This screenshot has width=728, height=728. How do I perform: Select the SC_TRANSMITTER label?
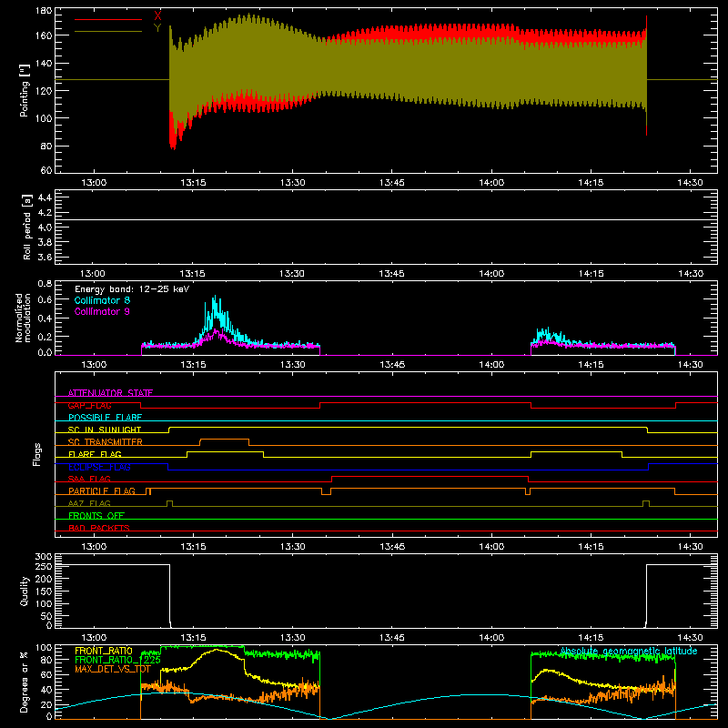click(106, 442)
